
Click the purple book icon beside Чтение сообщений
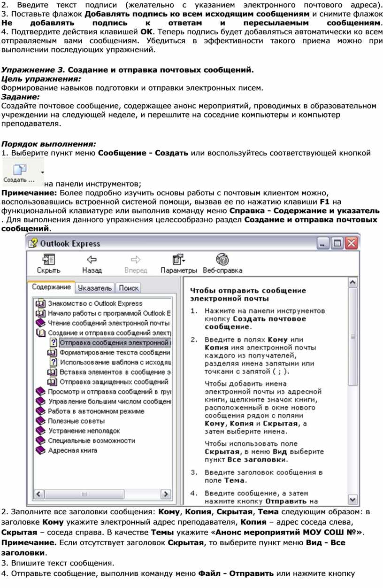(x=41, y=323)
